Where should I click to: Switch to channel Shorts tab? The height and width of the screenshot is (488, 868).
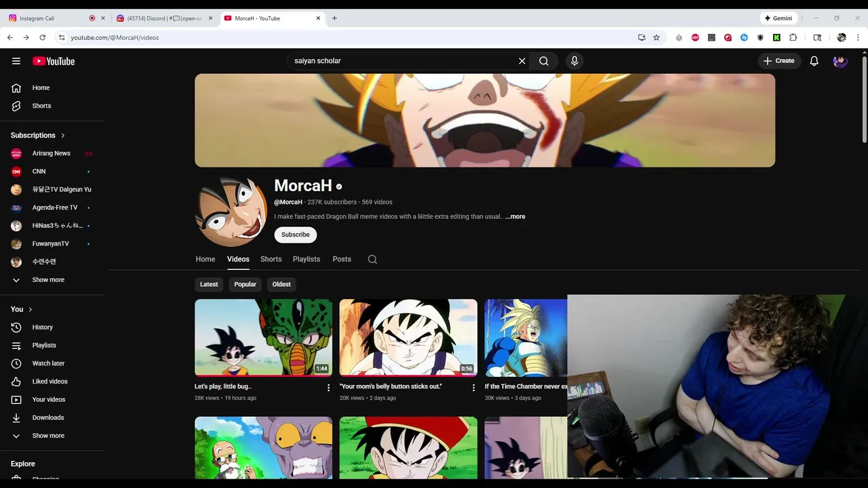coord(271,259)
